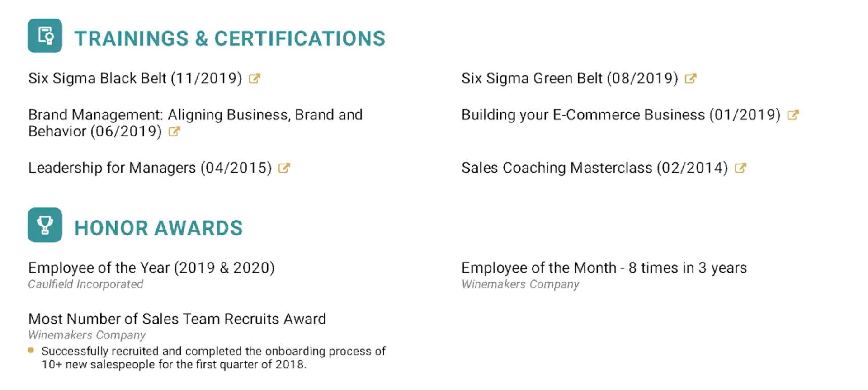Open Brand Management certificate link icon
Viewport: 868px width, 390px height.
[174, 132]
